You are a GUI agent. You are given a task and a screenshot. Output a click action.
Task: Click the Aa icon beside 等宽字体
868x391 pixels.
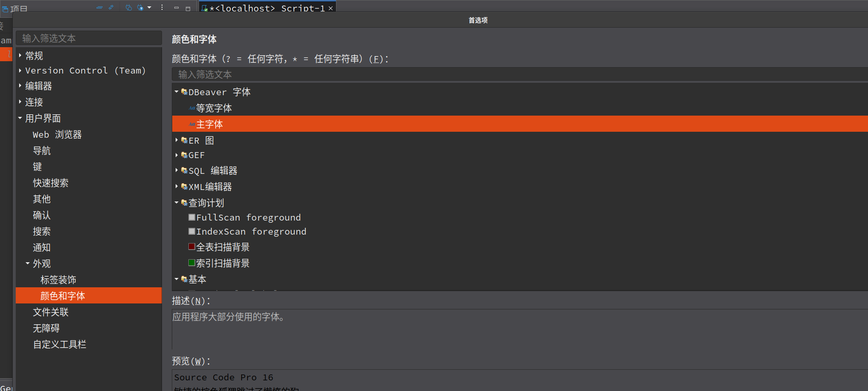(x=191, y=108)
